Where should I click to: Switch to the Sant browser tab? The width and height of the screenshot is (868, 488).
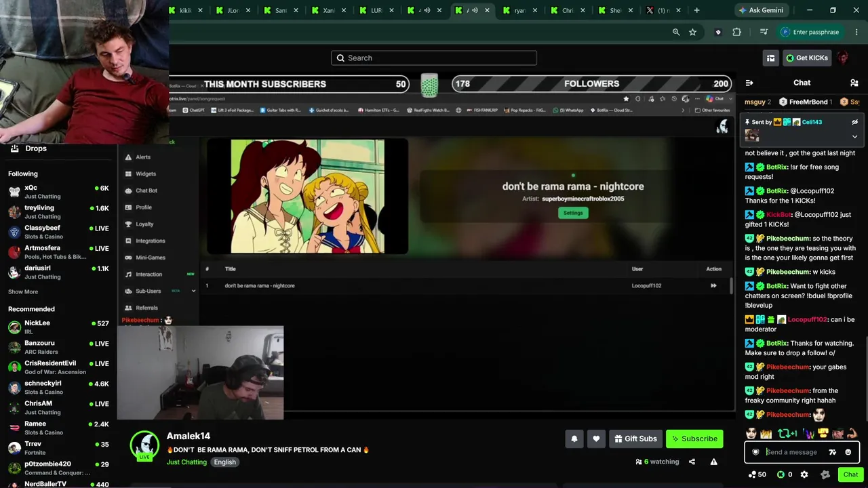pos(281,10)
